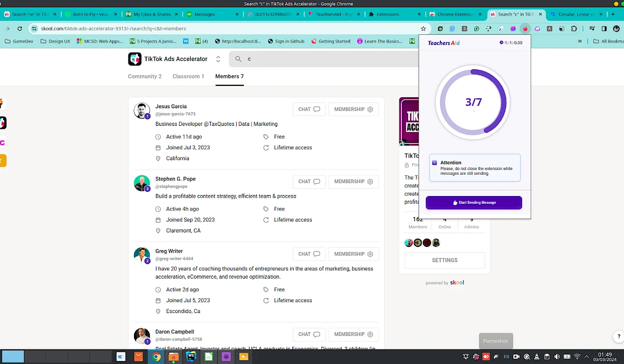Click the chat bubble icon on Stephen G. Pope's CHAT button
Viewport: 624px width, 364px height.
[318, 181]
